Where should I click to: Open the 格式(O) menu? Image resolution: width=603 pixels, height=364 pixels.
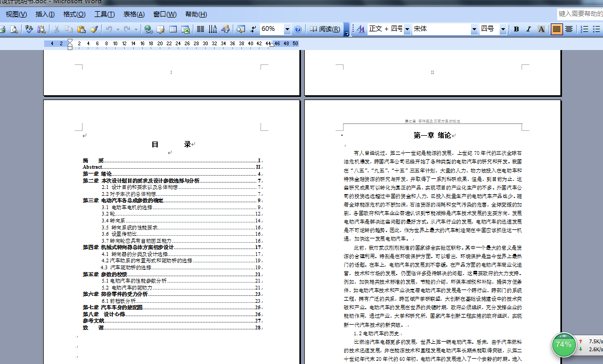[x=74, y=14]
